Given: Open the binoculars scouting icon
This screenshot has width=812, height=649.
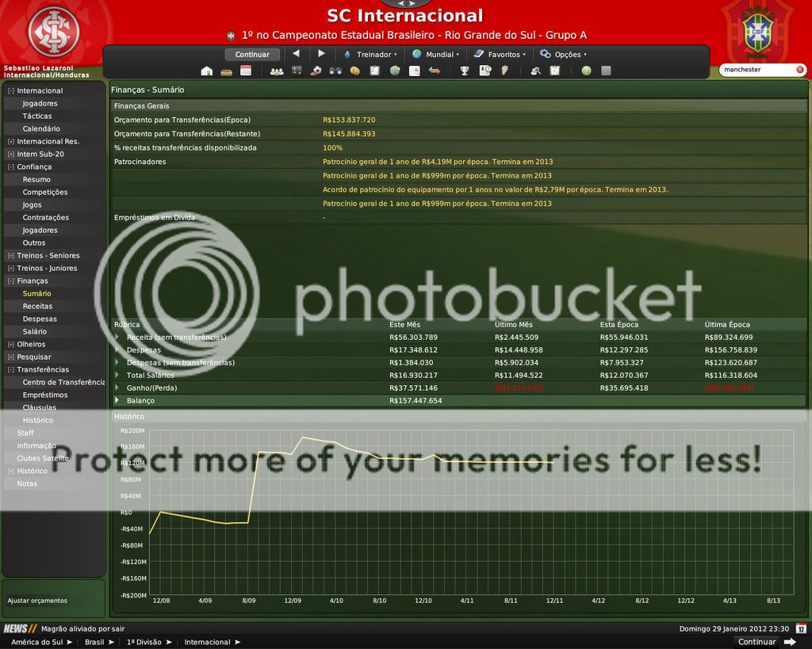Looking at the screenshot, I should [x=335, y=71].
